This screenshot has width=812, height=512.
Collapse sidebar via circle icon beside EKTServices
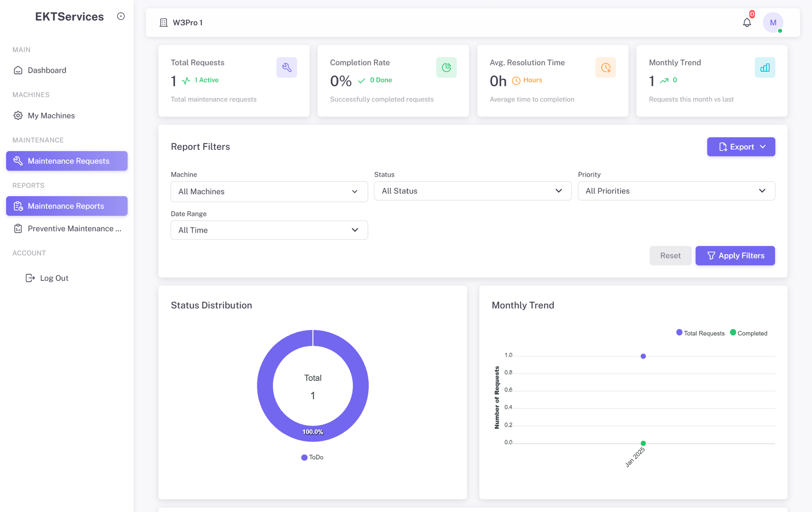[x=121, y=16]
